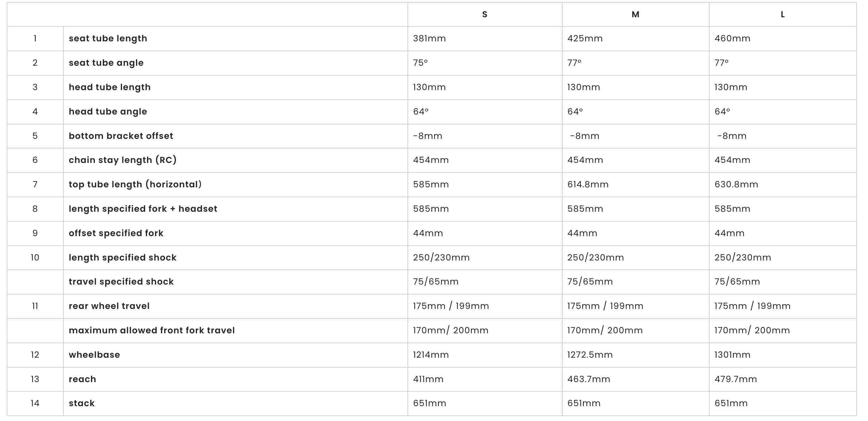Select the chain stay length (RC) label
Screen dimensions: 868x421
(123, 160)
